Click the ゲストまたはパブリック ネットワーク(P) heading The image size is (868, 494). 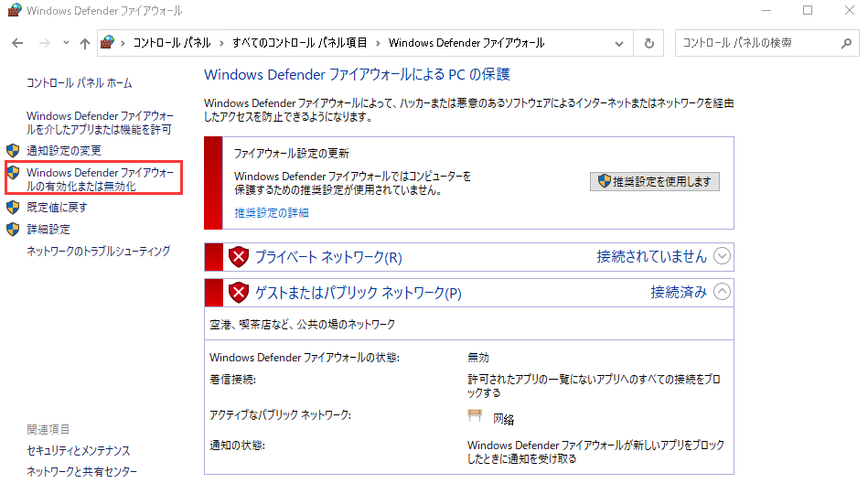pyautogui.click(x=359, y=293)
